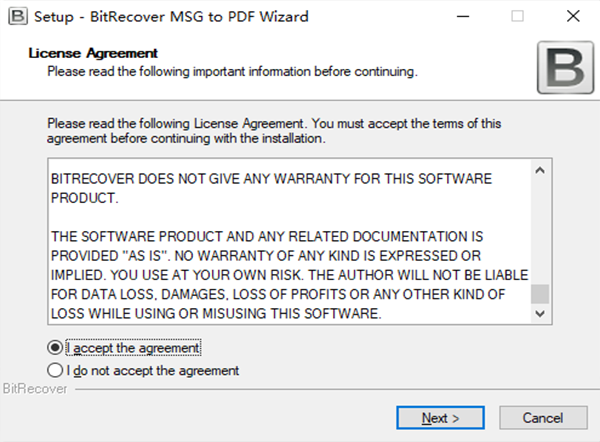Click the "BITRECOVER DOES NOT GIVE ANY WARRANTY" paragraph
The height and width of the screenshot is (442, 600).
coord(271,188)
